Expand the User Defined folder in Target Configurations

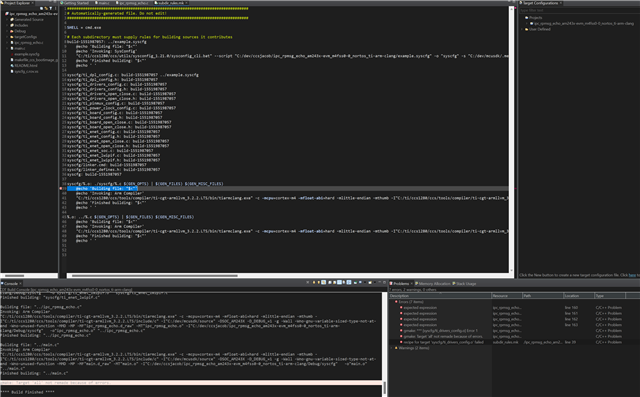(x=522, y=29)
